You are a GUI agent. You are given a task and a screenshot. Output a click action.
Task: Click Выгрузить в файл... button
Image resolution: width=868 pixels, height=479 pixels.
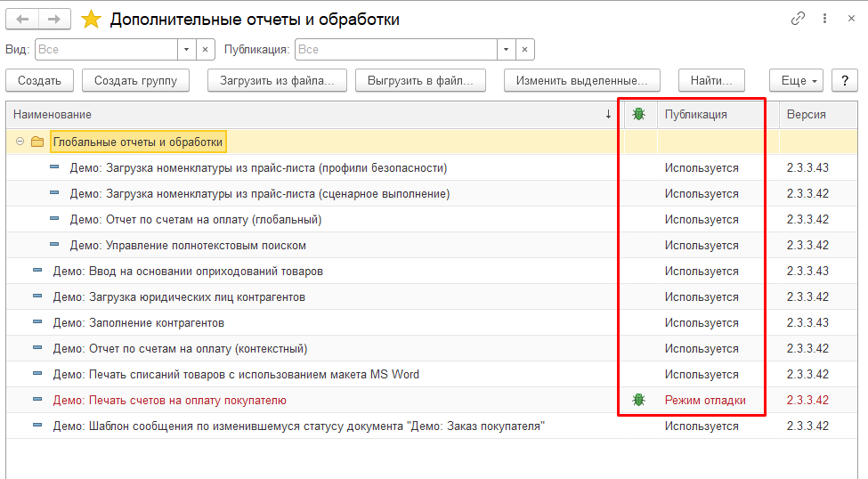[420, 80]
